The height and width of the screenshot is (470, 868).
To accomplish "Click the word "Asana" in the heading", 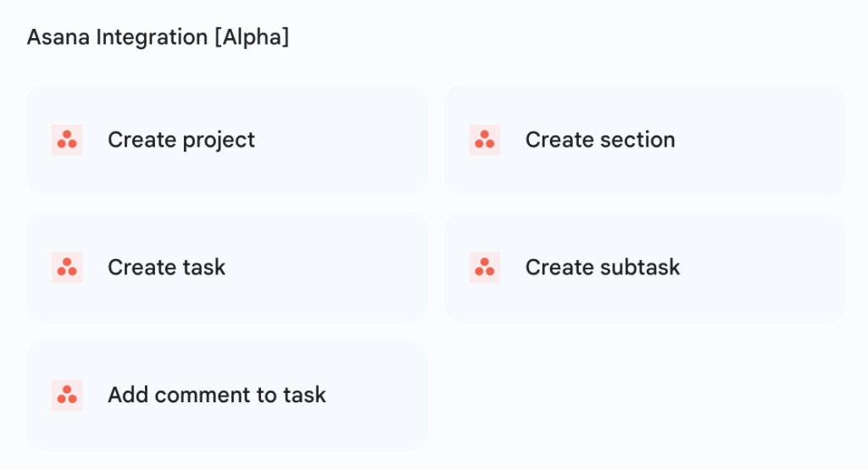I will click(x=51, y=38).
